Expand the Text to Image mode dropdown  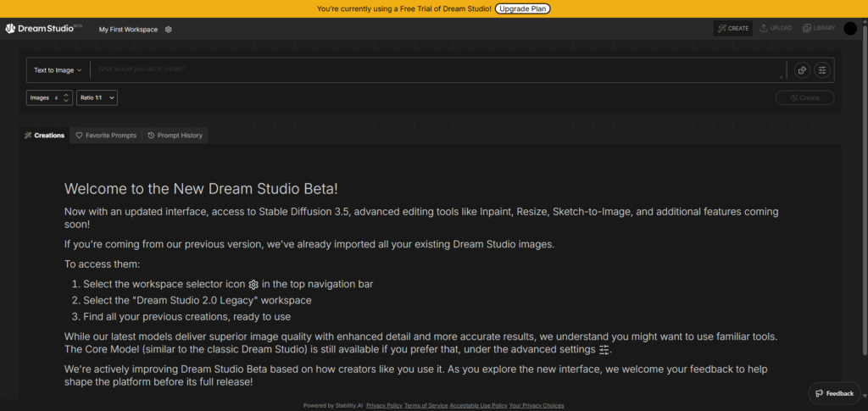click(58, 70)
